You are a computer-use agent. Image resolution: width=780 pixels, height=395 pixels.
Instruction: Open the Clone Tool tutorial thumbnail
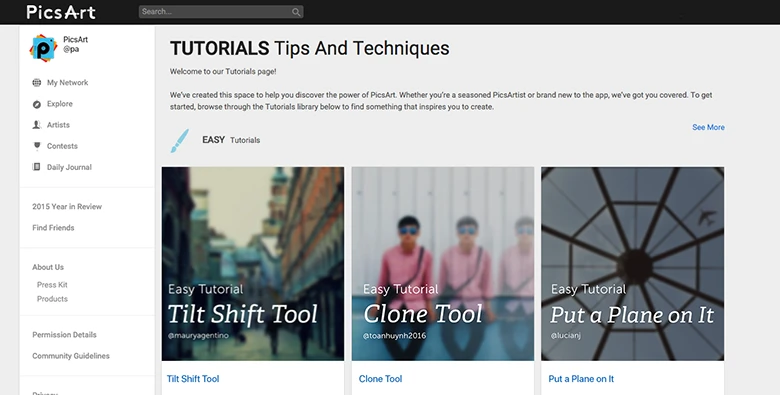443,264
